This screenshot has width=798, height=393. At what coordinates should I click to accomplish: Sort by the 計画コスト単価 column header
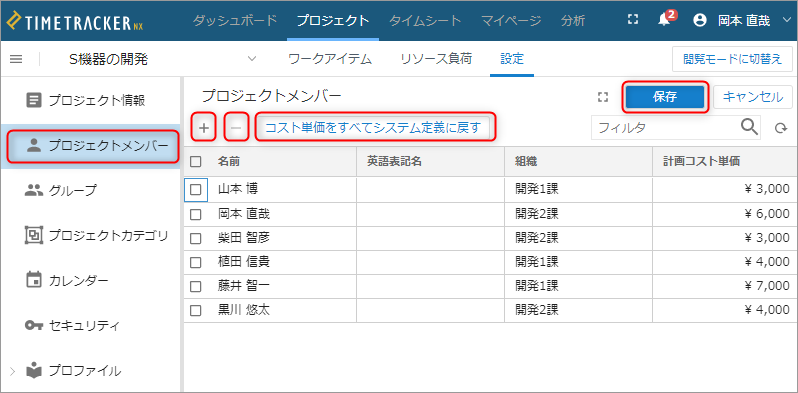tap(701, 162)
